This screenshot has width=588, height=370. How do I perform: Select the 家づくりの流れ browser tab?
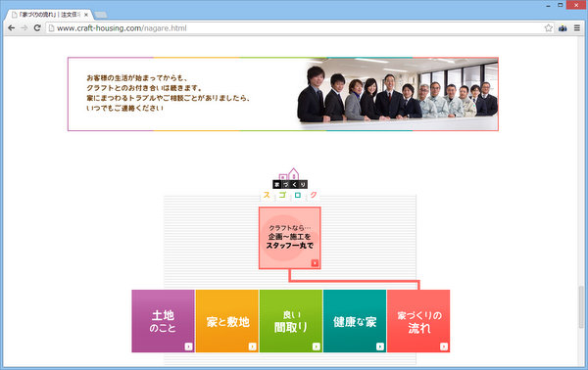(x=49, y=15)
